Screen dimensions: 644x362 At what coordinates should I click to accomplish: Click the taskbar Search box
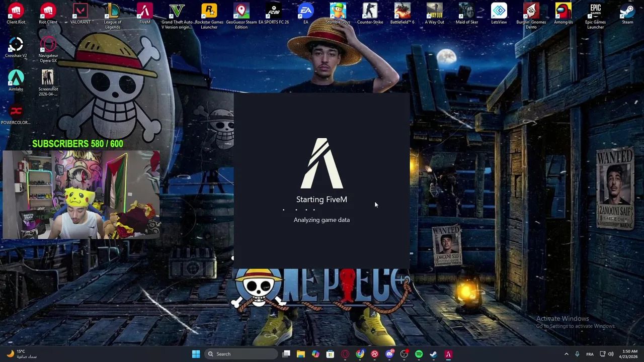click(242, 354)
